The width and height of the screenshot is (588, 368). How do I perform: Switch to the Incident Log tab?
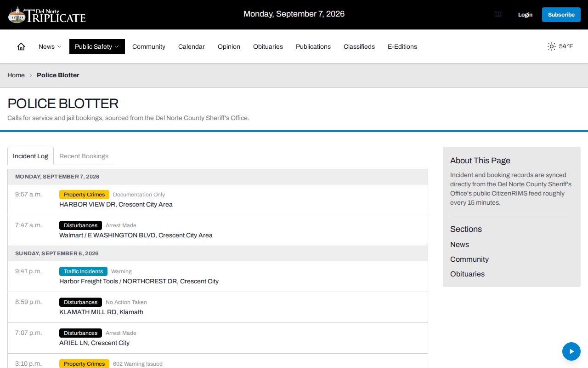tap(30, 156)
